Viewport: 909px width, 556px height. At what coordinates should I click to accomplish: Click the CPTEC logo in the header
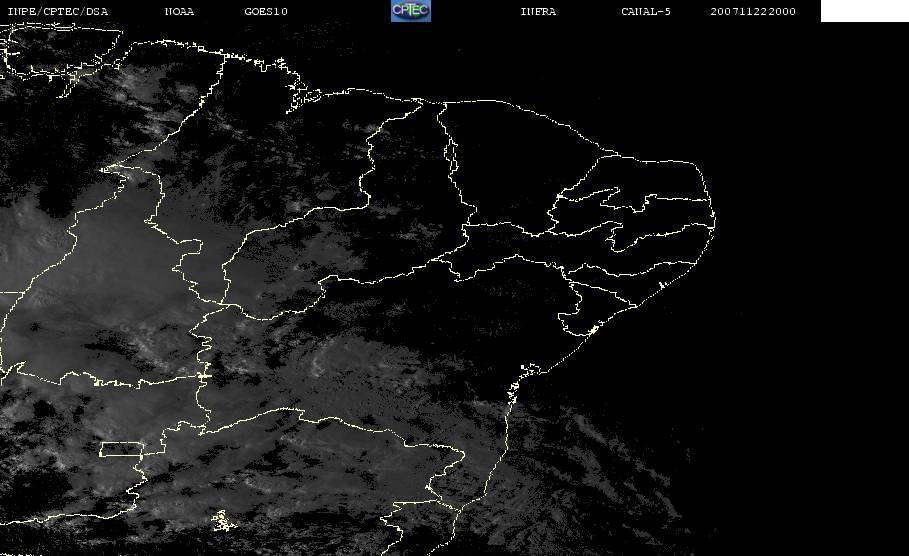(410, 11)
